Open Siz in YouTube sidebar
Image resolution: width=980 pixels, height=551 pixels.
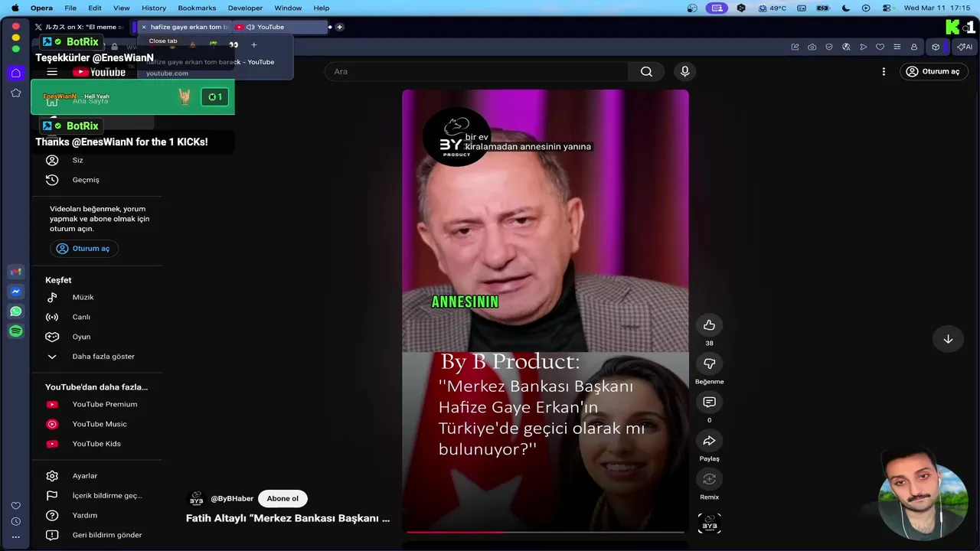point(96,160)
